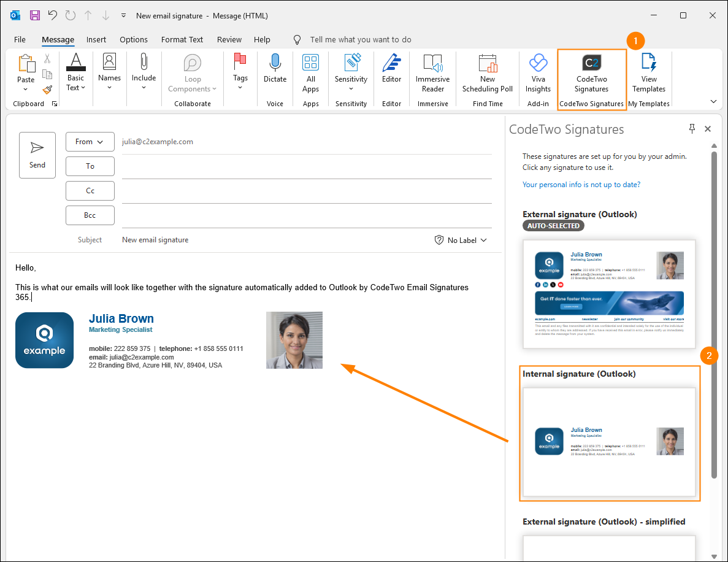
Task: Switch to the Review tab
Action: click(229, 39)
